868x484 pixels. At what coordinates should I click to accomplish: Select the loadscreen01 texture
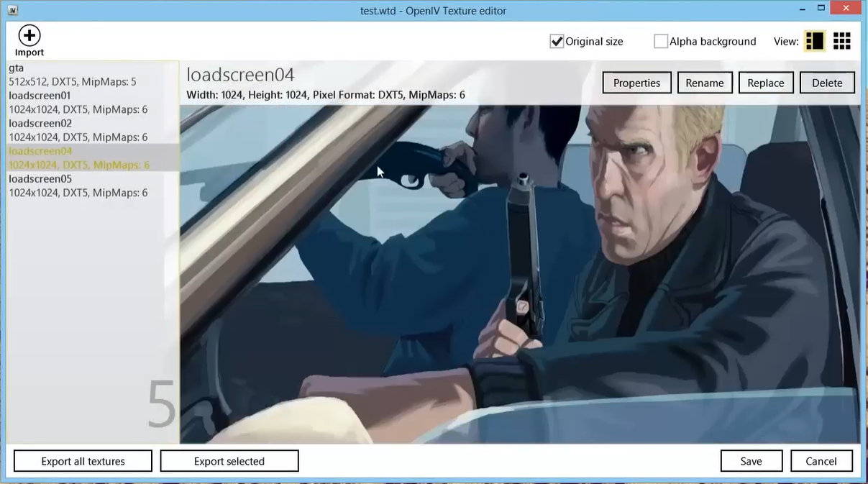(92, 102)
